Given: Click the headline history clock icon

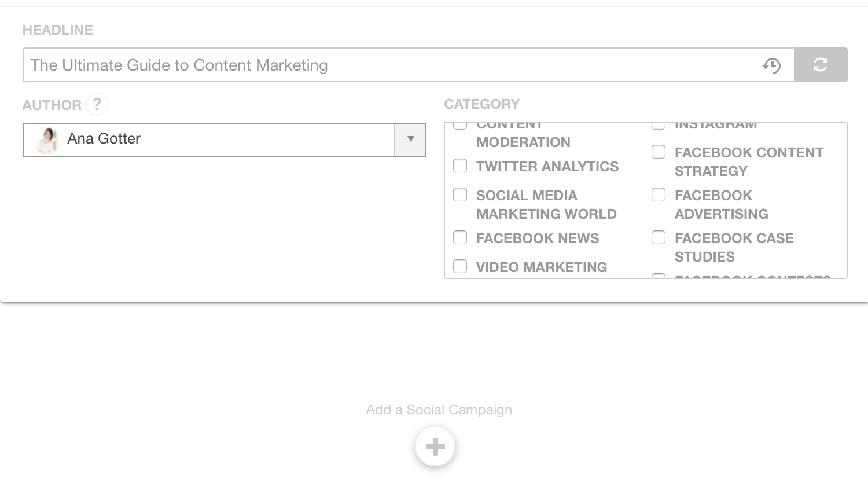Looking at the screenshot, I should coord(771,65).
